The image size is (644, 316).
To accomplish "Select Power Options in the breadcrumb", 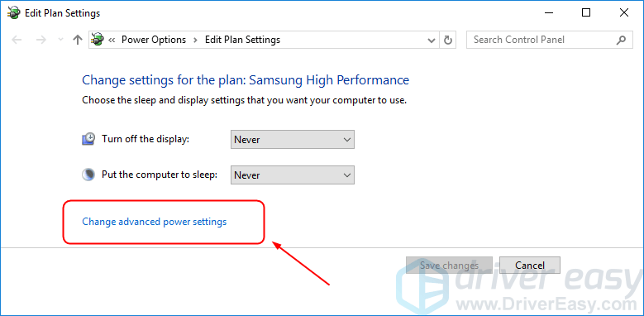I will pyautogui.click(x=154, y=40).
